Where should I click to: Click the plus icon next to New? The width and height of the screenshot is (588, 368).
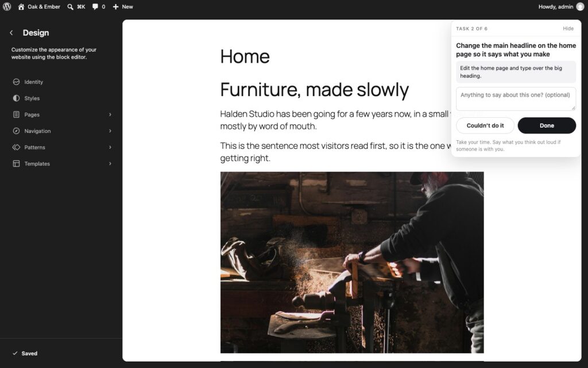(115, 7)
